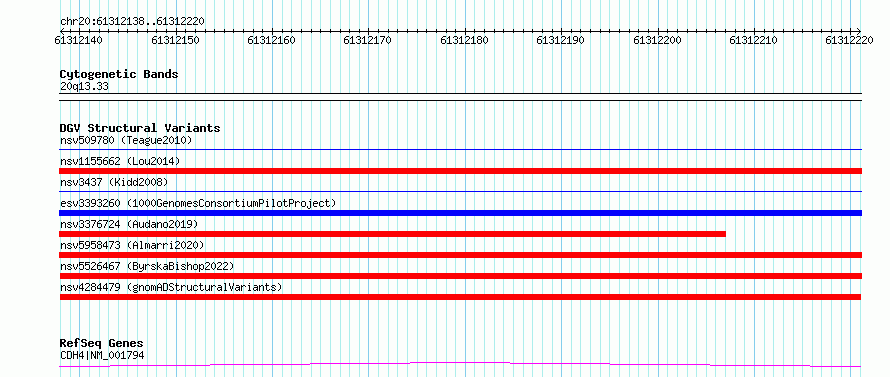Click the chr20:61312138..61312220 region label
Viewport: 890px width, 377px height.
click(132, 22)
